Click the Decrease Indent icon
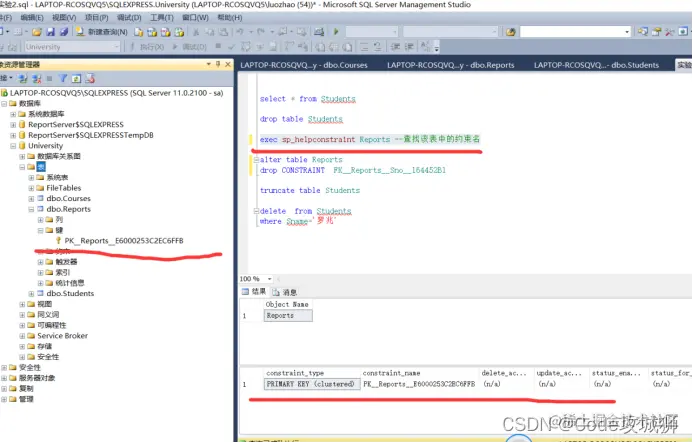 point(396,47)
